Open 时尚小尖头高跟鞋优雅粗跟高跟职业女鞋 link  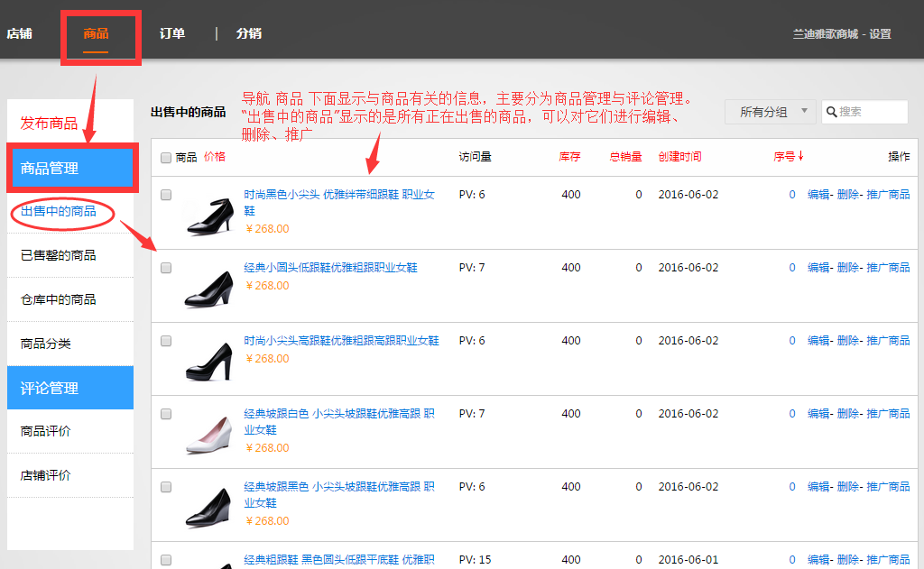pyautogui.click(x=341, y=341)
